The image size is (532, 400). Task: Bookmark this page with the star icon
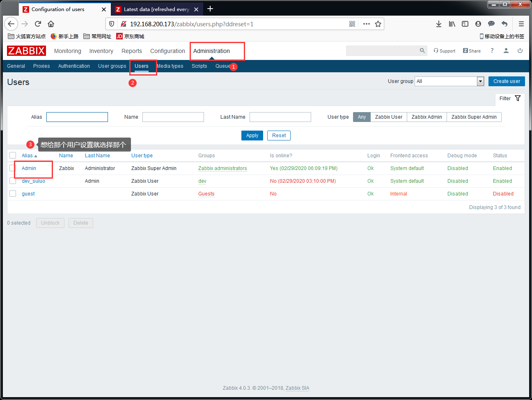pyautogui.click(x=378, y=24)
